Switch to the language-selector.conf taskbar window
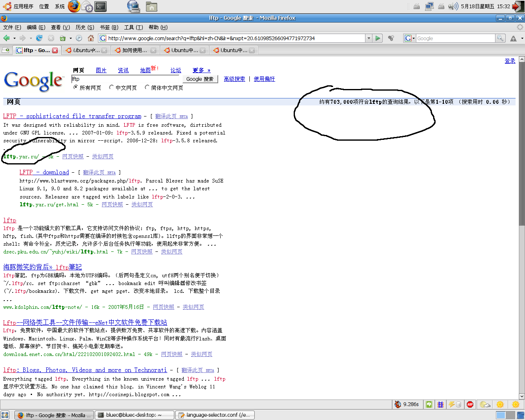The image size is (525, 420). click(x=215, y=415)
